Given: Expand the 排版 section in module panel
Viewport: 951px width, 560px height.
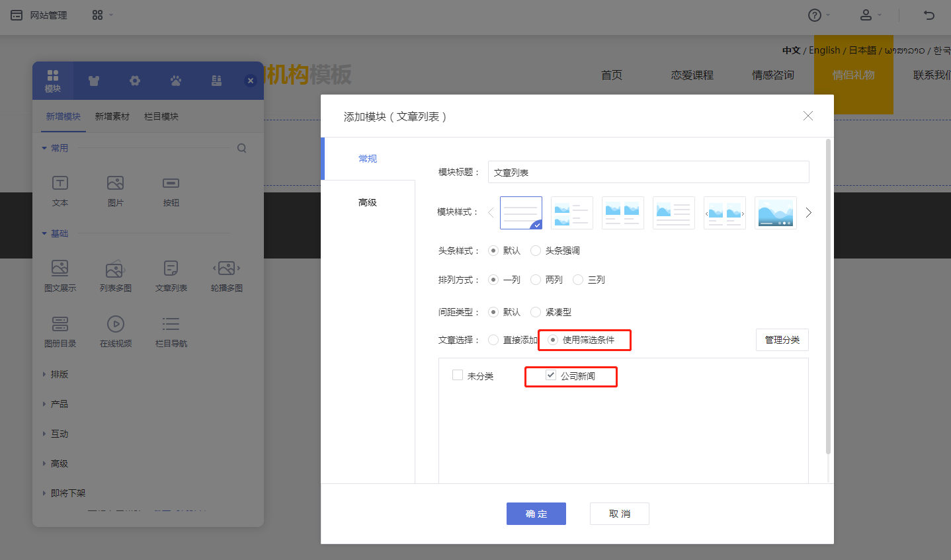Looking at the screenshot, I should pos(59,374).
